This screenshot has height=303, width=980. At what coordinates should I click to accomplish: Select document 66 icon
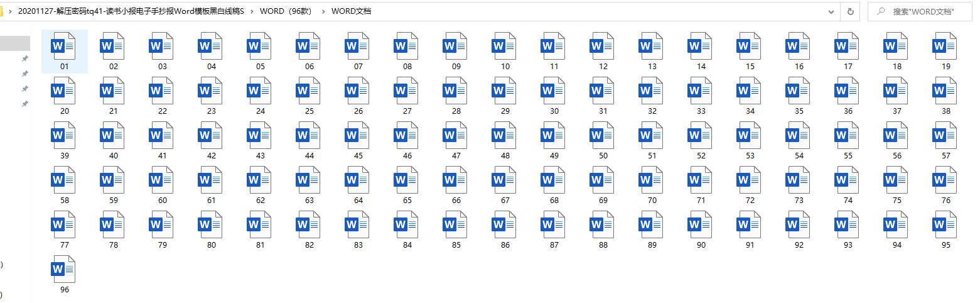pyautogui.click(x=455, y=180)
